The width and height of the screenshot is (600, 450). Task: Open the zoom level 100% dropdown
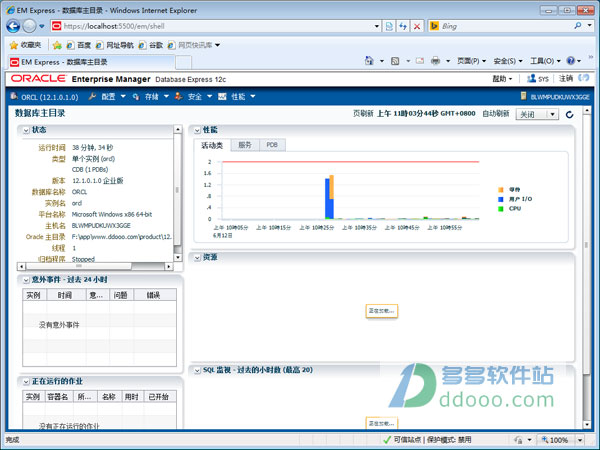pyautogui.click(x=580, y=440)
